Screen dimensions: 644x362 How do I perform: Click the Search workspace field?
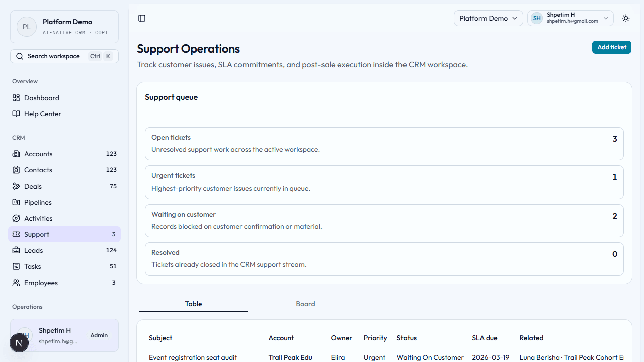64,56
